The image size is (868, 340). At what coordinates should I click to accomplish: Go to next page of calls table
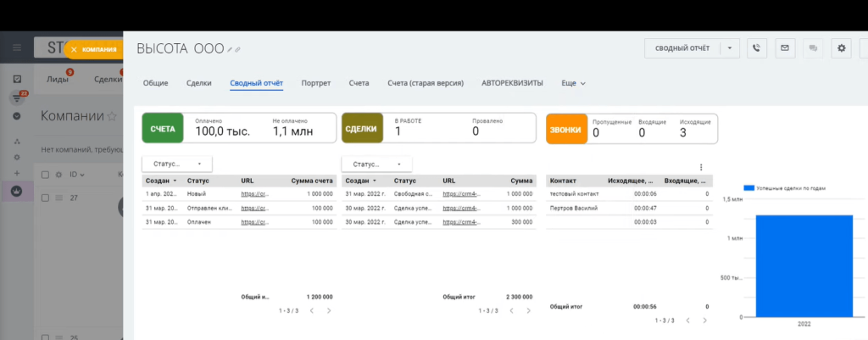(x=704, y=320)
